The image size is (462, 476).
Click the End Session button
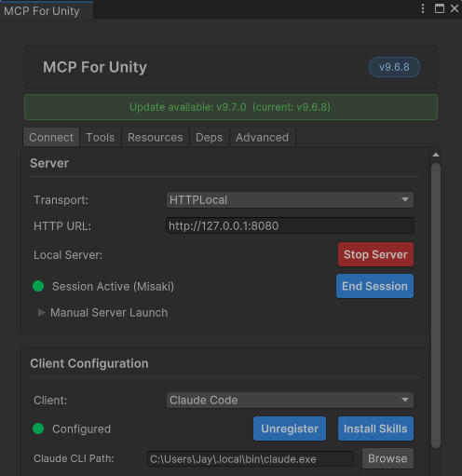click(374, 286)
